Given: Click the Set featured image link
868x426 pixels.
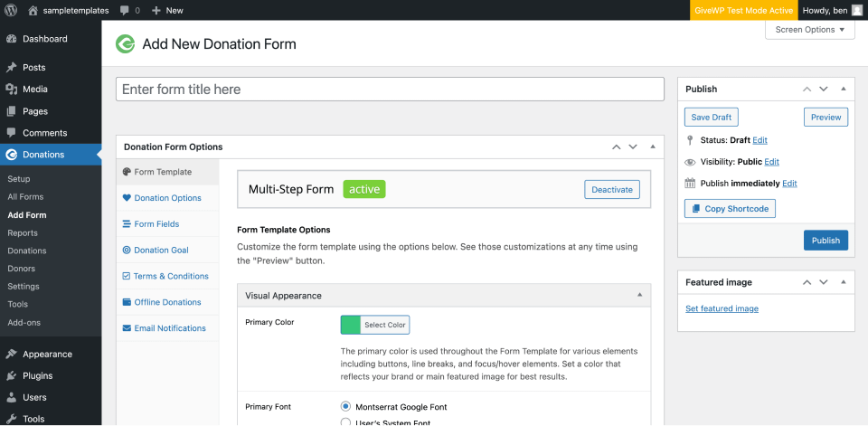Looking at the screenshot, I should (x=722, y=308).
